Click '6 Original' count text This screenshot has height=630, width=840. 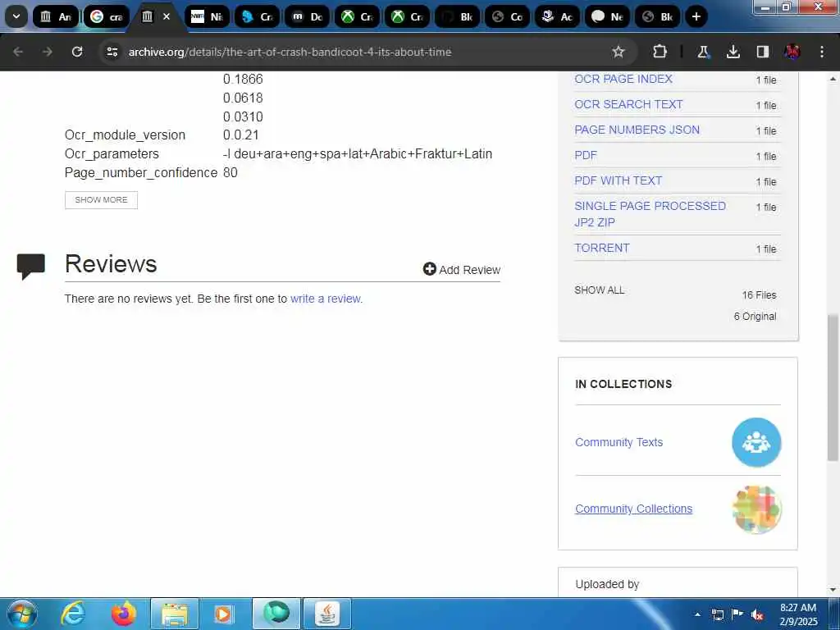pos(755,316)
